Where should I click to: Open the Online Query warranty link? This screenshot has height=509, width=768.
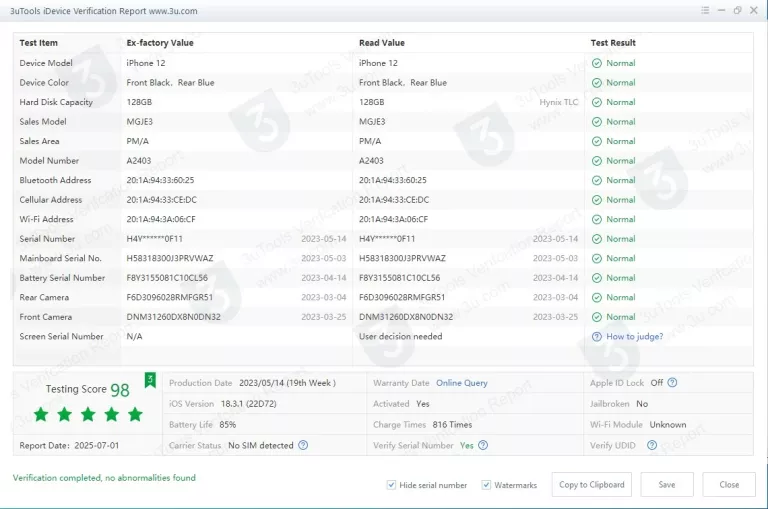[462, 383]
